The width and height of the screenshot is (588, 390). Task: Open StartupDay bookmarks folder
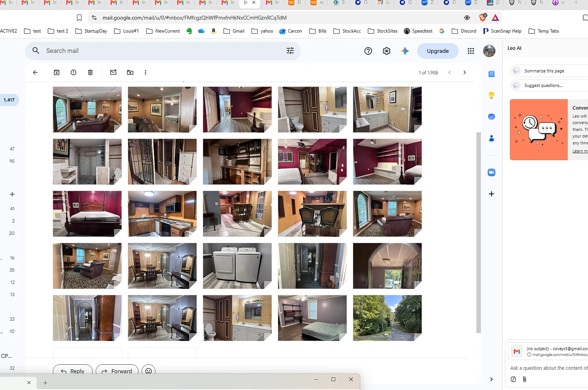click(91, 31)
